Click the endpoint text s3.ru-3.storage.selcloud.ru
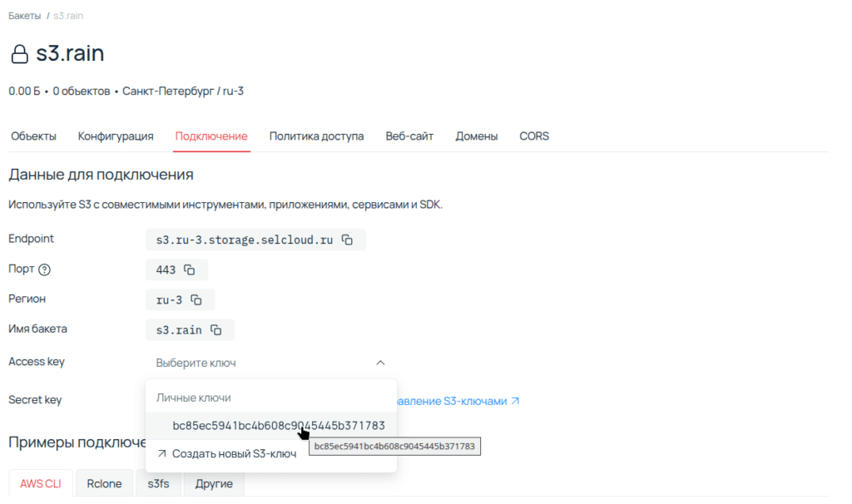The width and height of the screenshot is (852, 504). pyautogui.click(x=245, y=240)
